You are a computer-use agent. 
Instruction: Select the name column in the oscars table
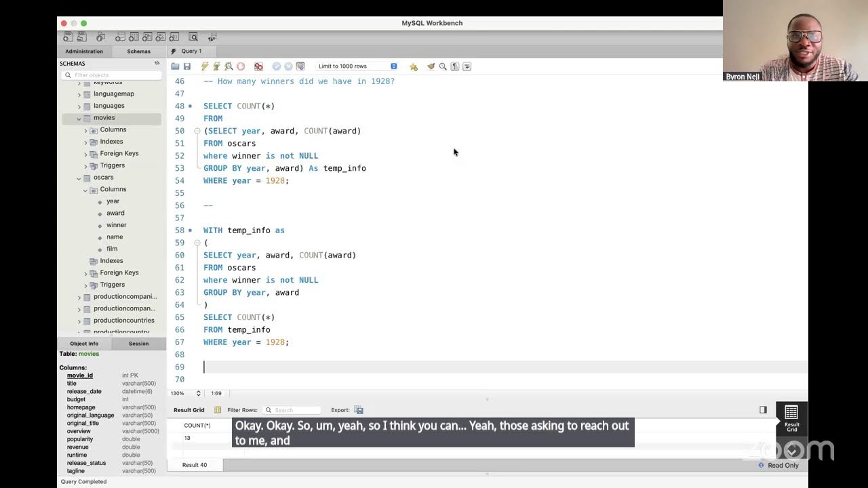(115, 237)
